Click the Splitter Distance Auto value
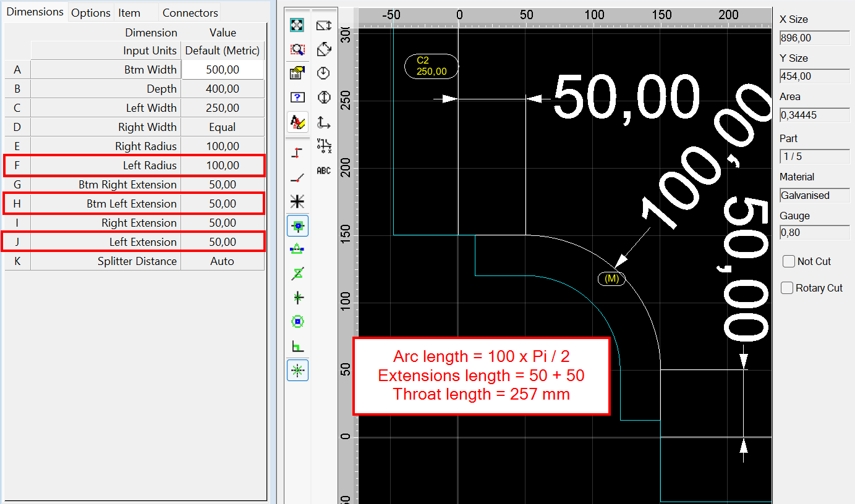The image size is (855, 504). (x=223, y=261)
